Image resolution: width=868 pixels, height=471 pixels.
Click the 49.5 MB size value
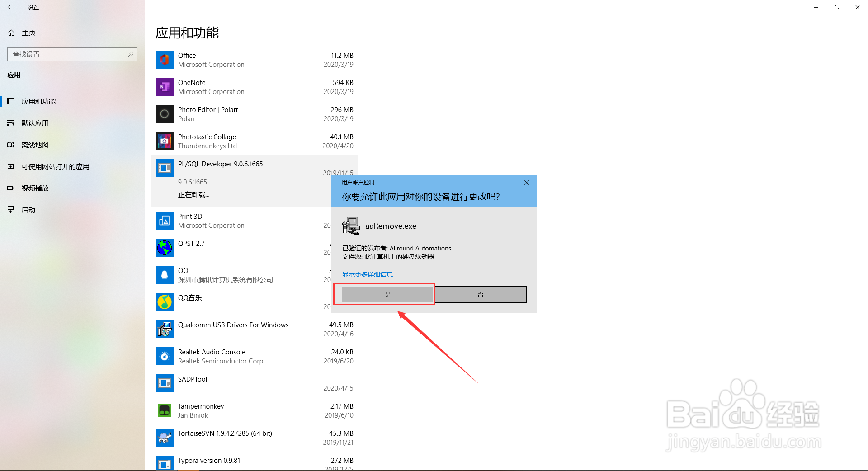click(341, 325)
